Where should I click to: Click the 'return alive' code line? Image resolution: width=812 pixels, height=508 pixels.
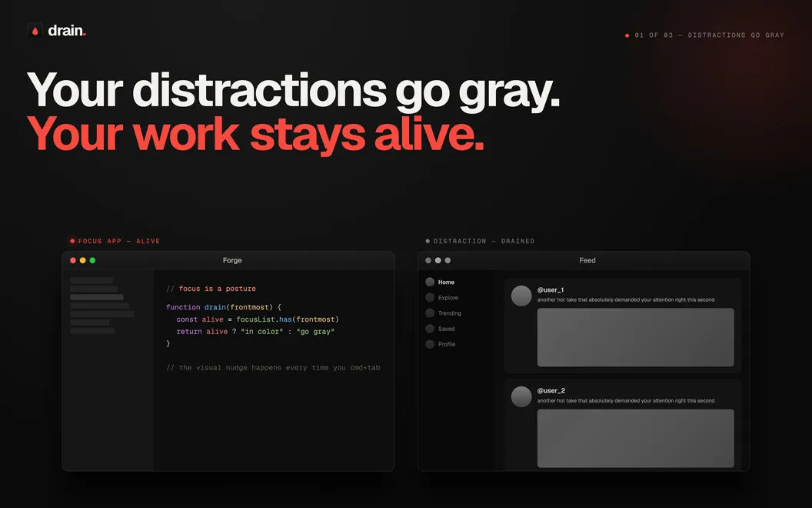(255, 332)
